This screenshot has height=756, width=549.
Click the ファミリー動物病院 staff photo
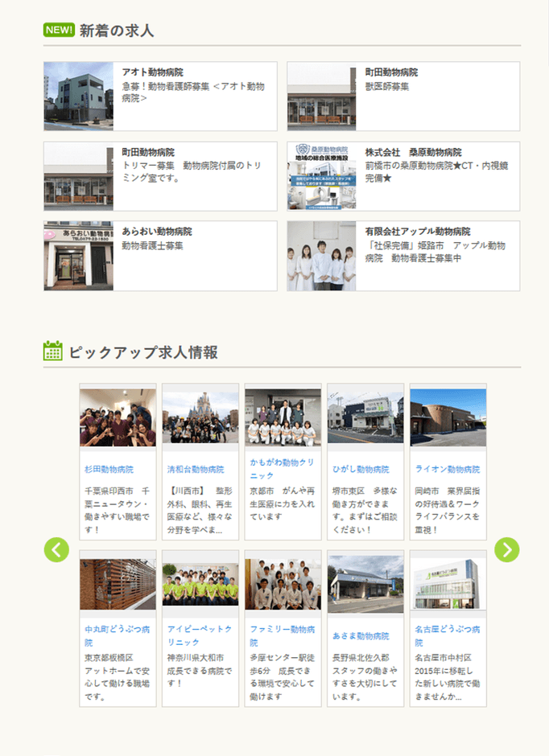point(283,584)
